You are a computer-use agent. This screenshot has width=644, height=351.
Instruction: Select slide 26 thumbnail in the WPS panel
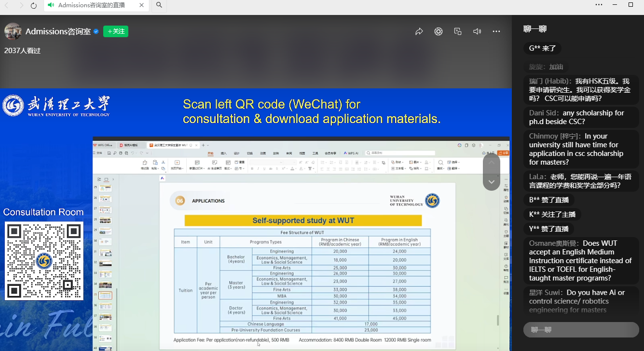(x=105, y=198)
